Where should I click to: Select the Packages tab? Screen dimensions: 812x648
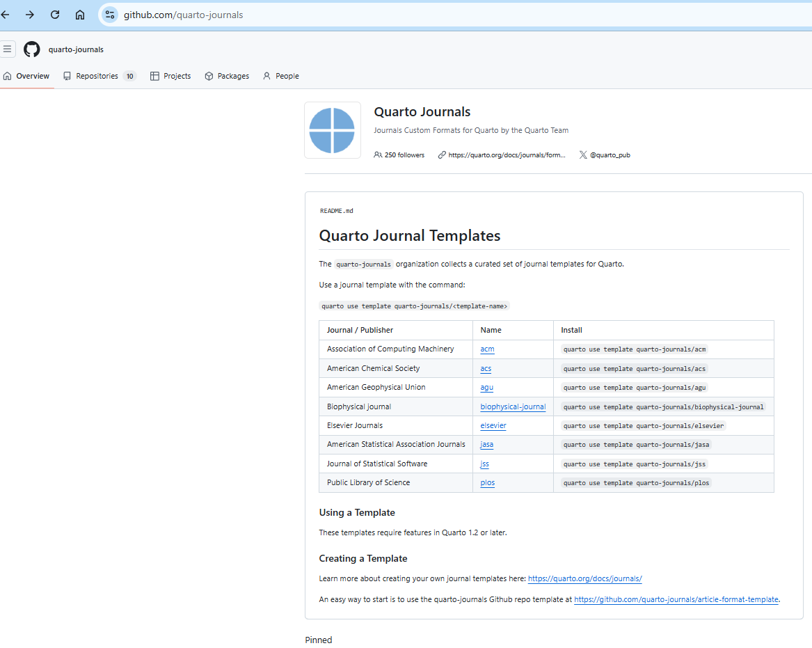227,76
